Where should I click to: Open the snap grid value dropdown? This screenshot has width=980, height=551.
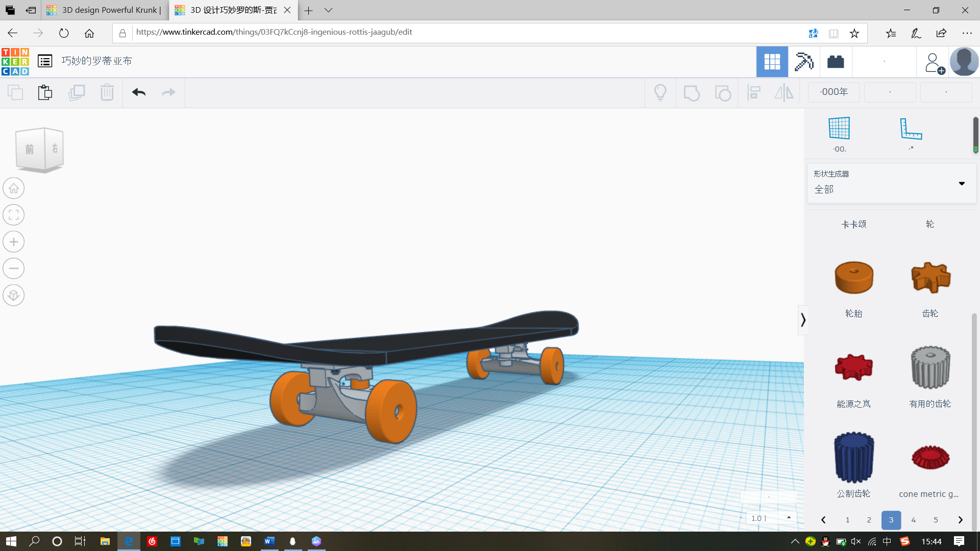click(x=771, y=518)
